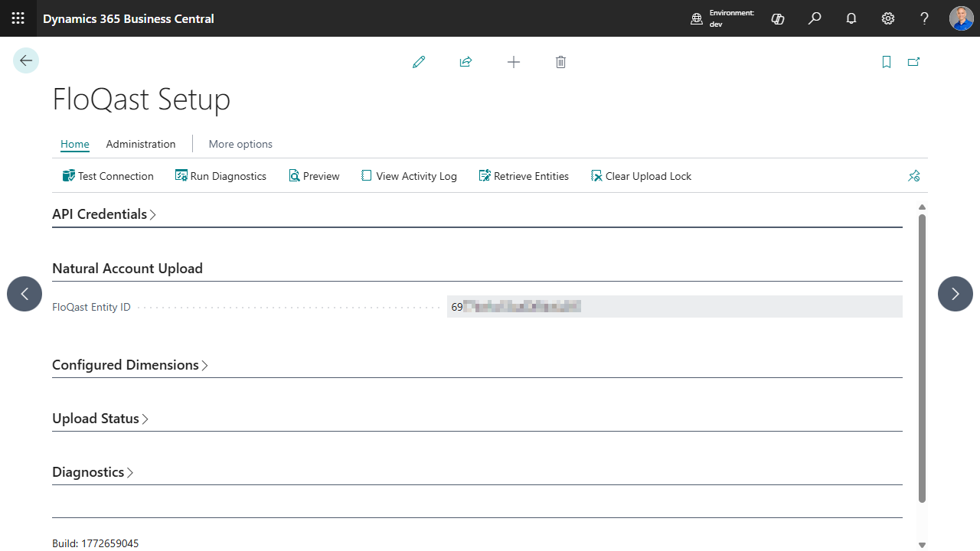This screenshot has width=980, height=551.
Task: Click the scrollbar up arrow
Action: [922, 207]
